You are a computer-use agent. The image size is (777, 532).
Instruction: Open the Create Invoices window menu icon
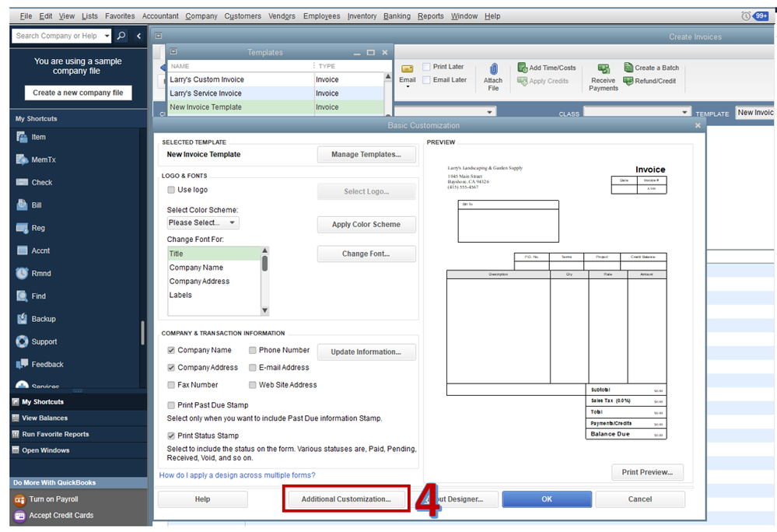159,36
